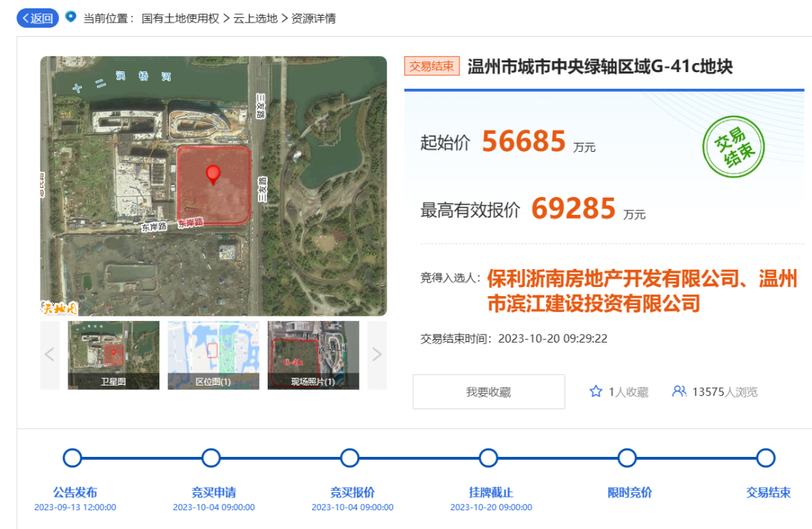Click the green 交易结束 stamp
This screenshot has height=529, width=812.
point(733,147)
